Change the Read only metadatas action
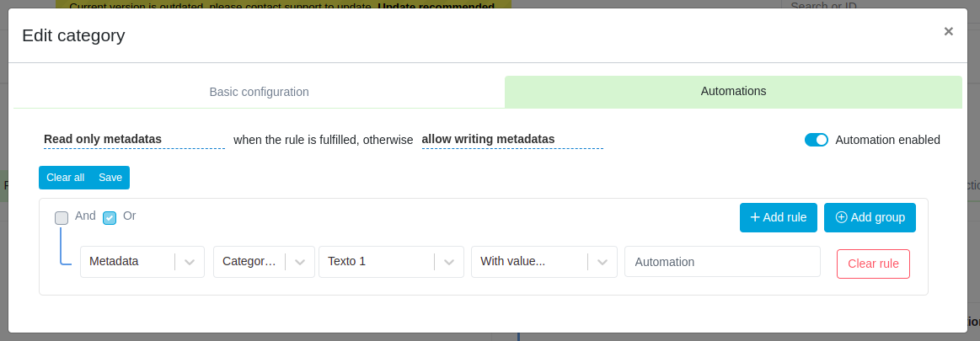 [x=134, y=140]
